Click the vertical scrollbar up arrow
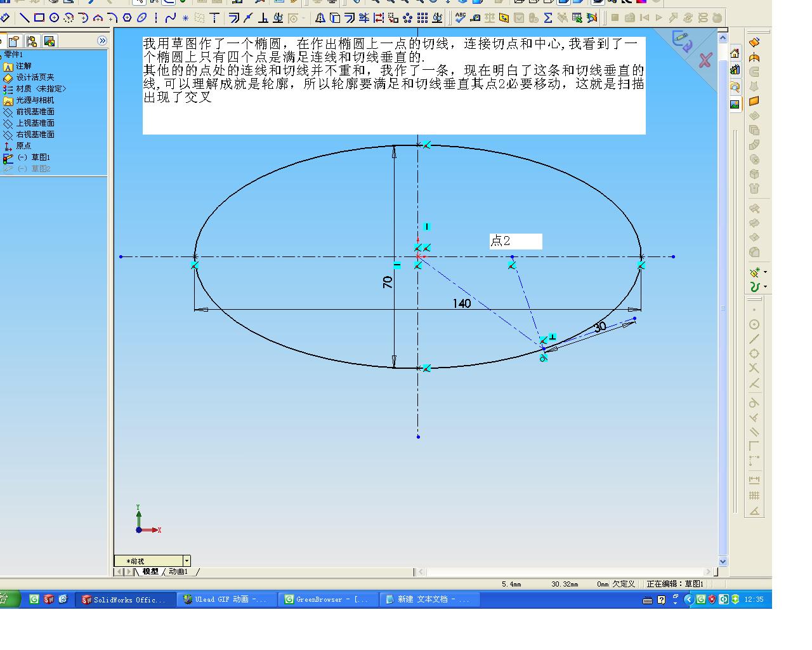Viewport: 812px width, 650px height. 723,38
